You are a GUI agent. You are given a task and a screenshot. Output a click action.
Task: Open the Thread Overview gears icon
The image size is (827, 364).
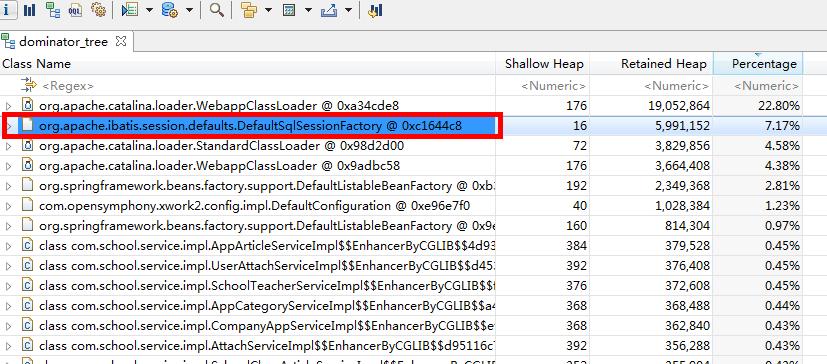pos(98,9)
